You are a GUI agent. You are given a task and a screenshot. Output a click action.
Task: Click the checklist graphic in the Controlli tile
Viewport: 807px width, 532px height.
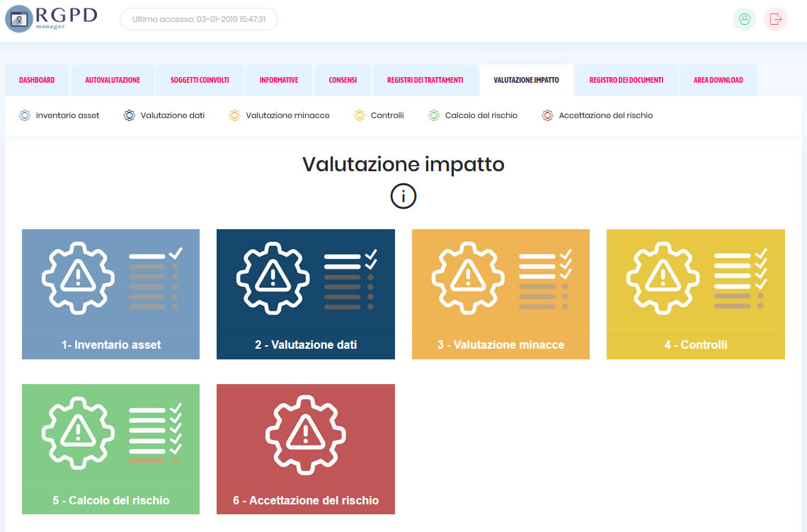point(740,278)
